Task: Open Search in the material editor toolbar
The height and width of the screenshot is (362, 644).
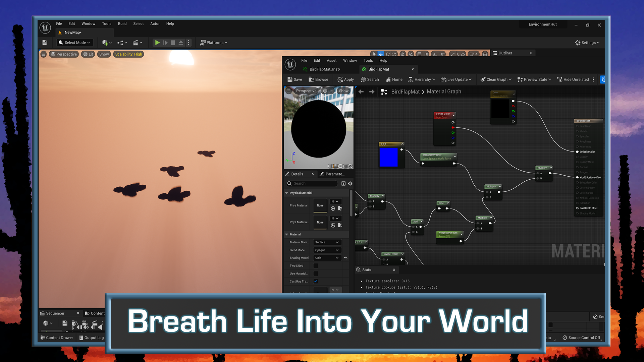Action: (x=369, y=79)
